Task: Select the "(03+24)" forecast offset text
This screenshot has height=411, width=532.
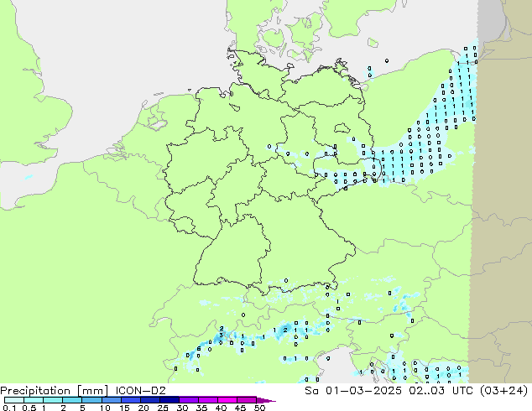Action: (x=504, y=391)
